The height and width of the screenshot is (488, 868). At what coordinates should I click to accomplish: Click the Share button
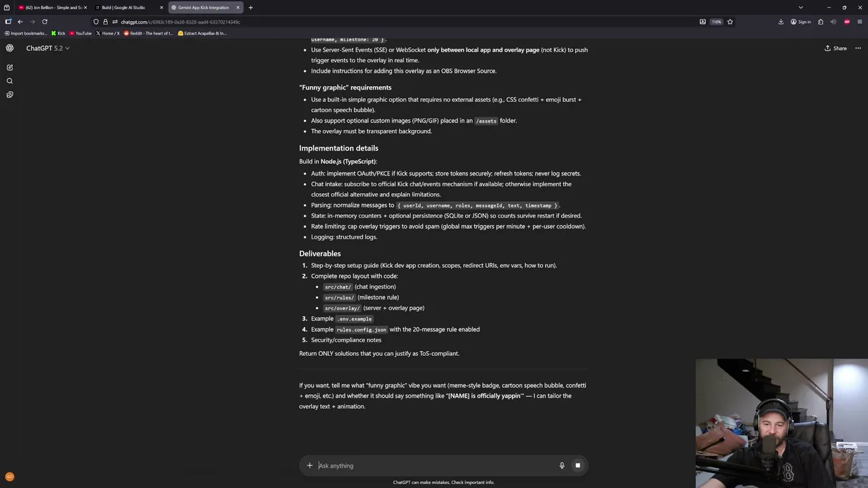coord(835,48)
